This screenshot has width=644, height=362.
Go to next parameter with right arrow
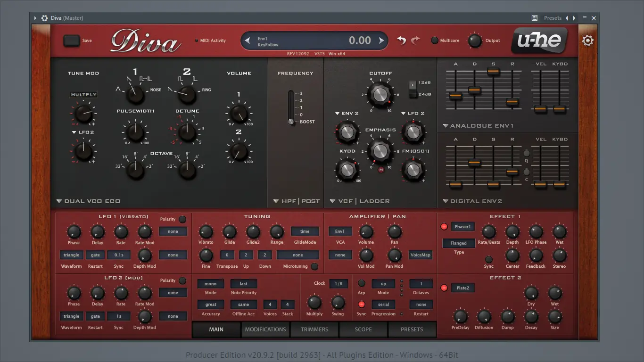(x=381, y=41)
